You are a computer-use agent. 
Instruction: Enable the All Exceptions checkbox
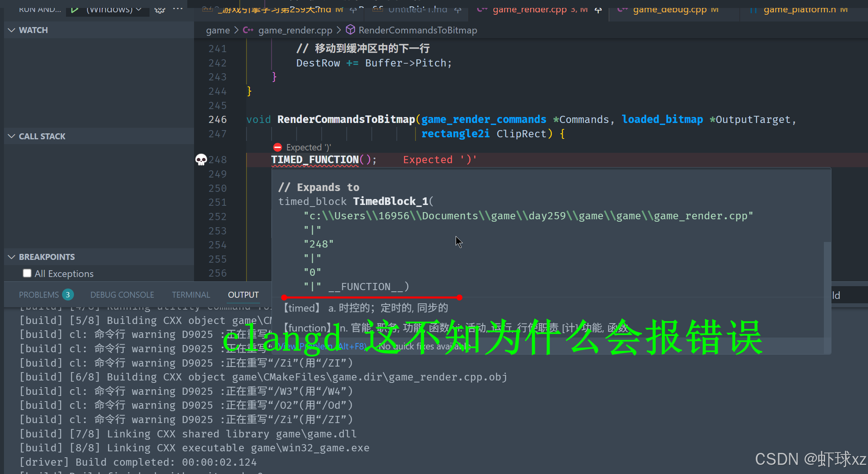coord(27,273)
